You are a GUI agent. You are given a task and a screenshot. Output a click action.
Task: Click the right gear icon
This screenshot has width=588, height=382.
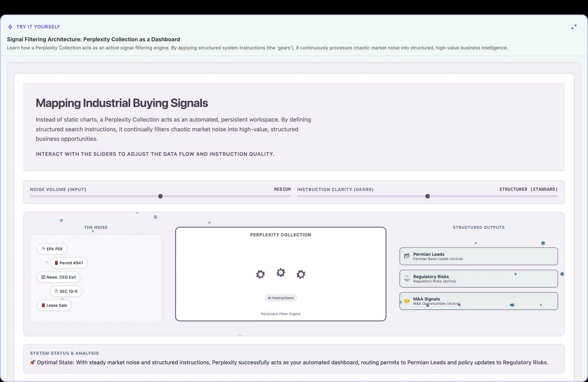click(301, 274)
